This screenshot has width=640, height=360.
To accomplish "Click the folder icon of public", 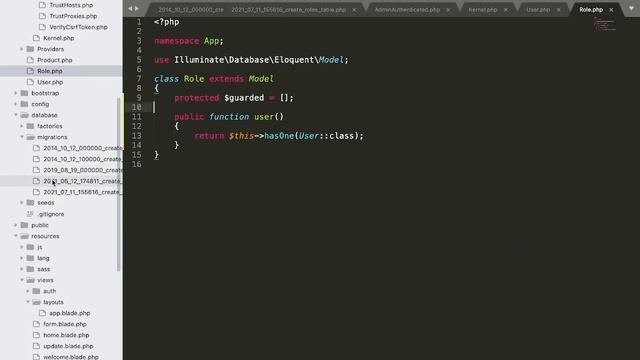I will [24, 225].
